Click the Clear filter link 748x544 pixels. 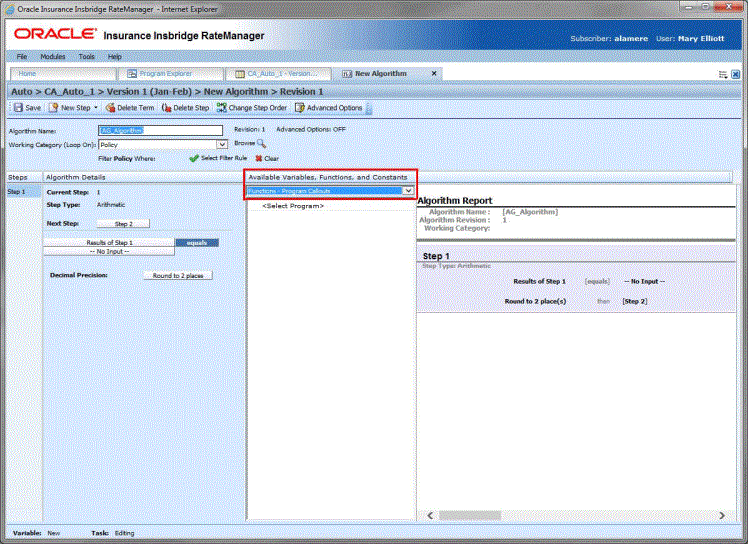[x=271, y=158]
